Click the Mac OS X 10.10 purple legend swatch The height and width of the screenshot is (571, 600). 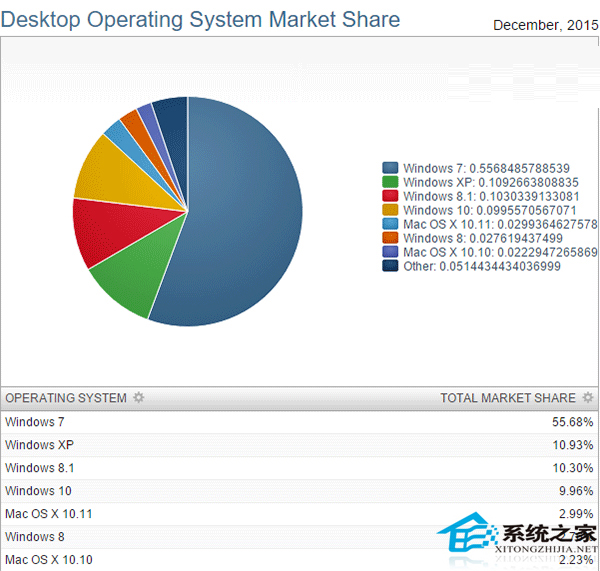[390, 252]
